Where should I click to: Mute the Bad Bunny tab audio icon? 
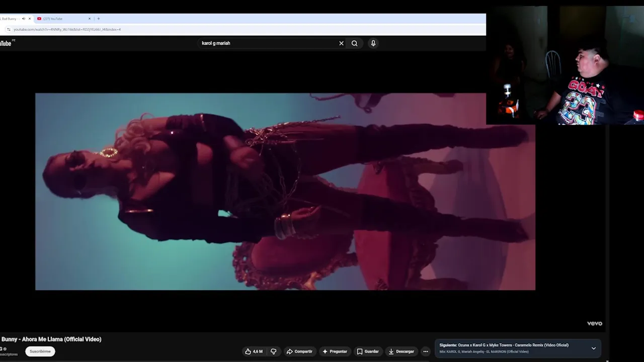pyautogui.click(x=23, y=19)
